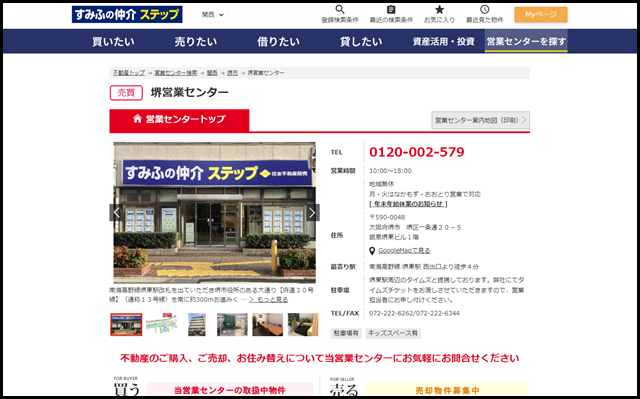
Task: Click the Myページ button
Action: pos(541,14)
